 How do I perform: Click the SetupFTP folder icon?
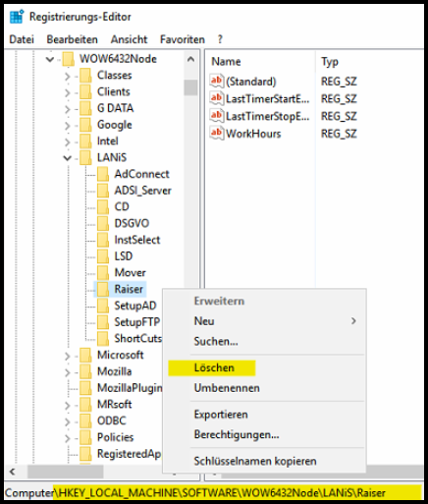[103, 322]
